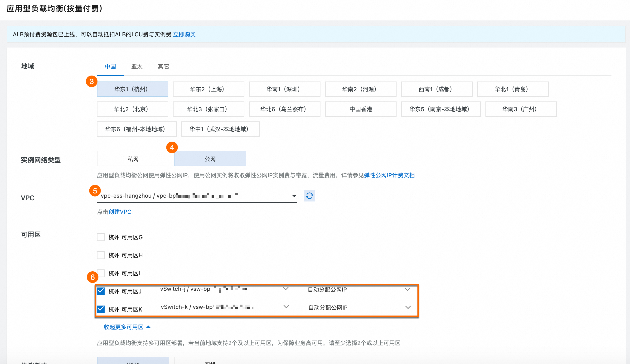This screenshot has width=630, height=364.
Task: Select region 华北6（乌兰察布）
Action: tap(285, 109)
